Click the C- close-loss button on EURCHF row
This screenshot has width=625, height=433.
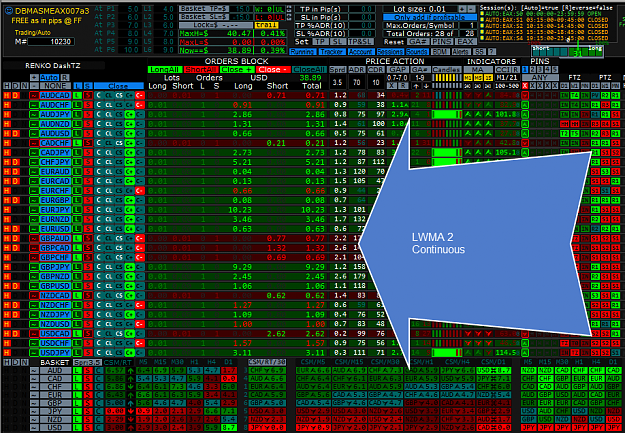tap(140, 191)
